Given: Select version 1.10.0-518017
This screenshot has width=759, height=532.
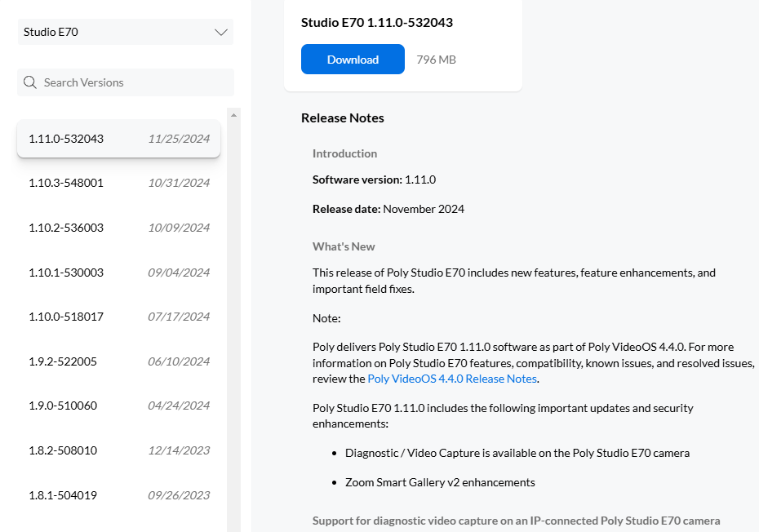Looking at the screenshot, I should point(118,317).
